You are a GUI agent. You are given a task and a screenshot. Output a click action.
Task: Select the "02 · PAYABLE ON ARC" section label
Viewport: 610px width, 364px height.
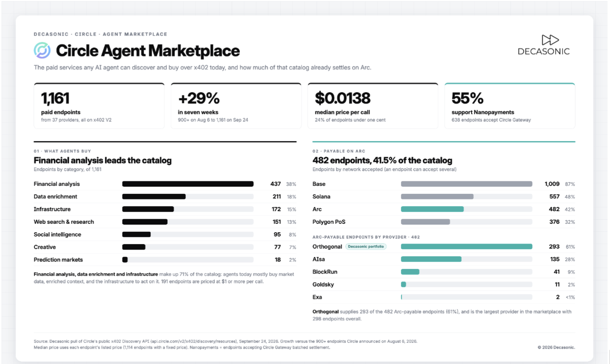click(339, 151)
